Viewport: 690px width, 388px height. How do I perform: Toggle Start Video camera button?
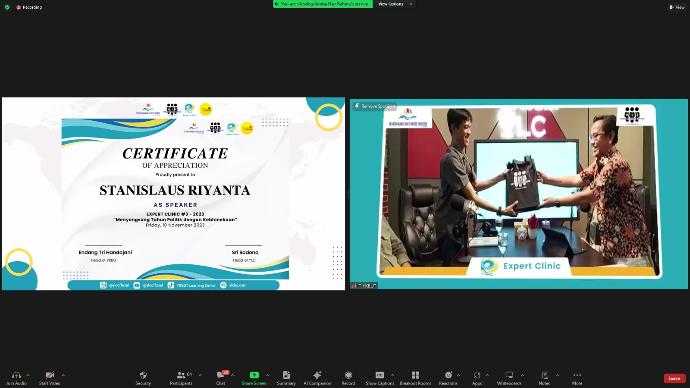tap(50, 377)
